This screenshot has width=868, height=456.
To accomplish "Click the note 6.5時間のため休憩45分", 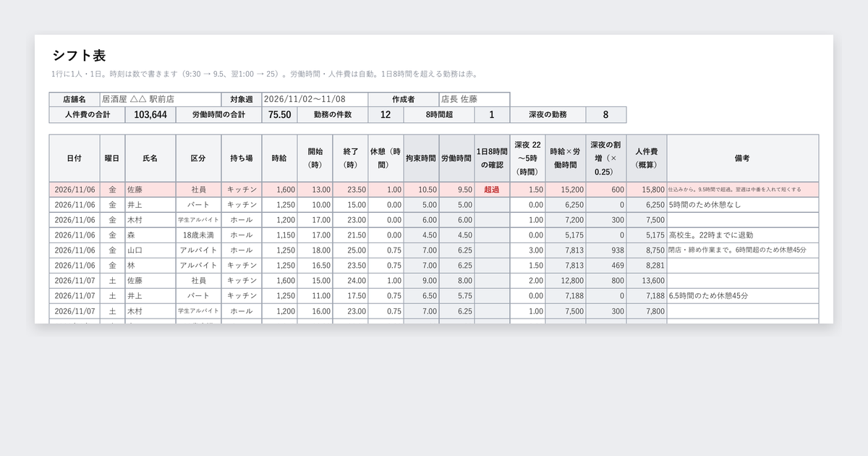I will tap(742, 296).
